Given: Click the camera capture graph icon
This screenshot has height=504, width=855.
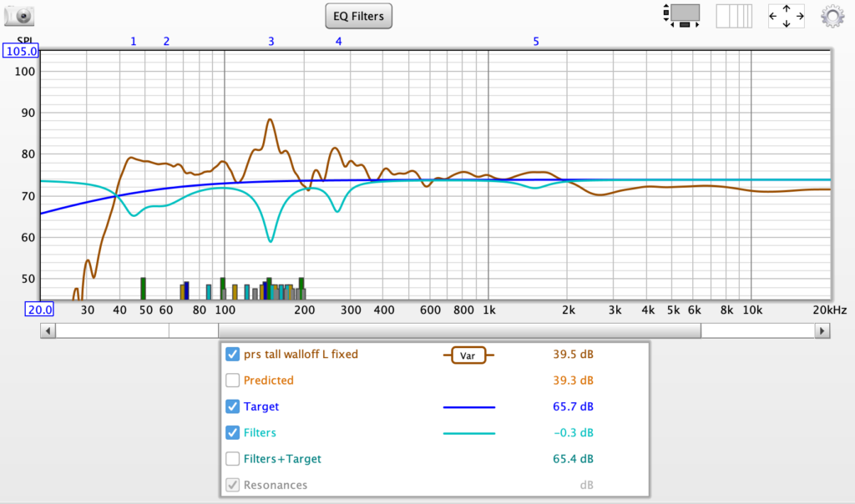Looking at the screenshot, I should pos(19,15).
